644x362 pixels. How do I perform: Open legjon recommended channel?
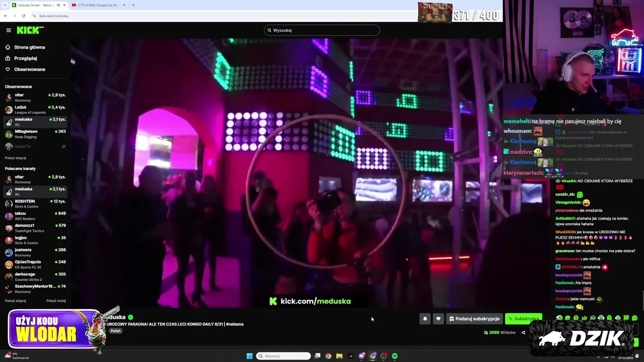pos(35,240)
